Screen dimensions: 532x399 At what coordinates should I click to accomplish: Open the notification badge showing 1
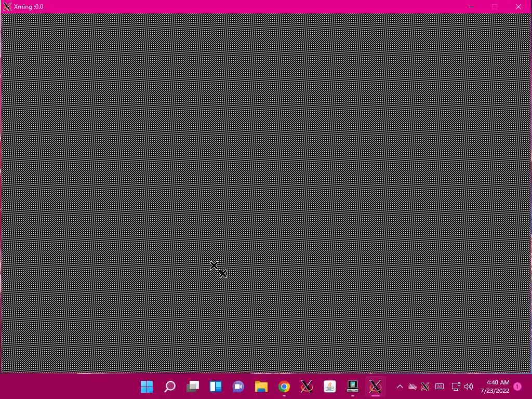517,387
